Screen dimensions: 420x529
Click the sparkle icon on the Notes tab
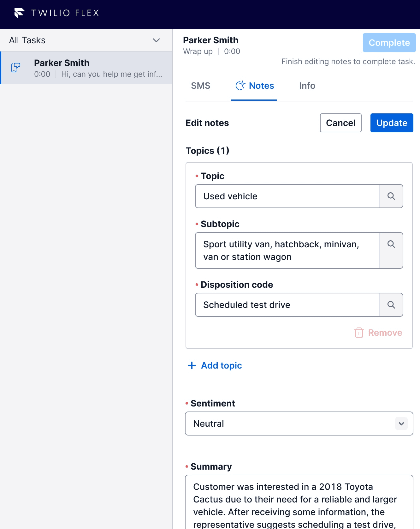click(240, 86)
